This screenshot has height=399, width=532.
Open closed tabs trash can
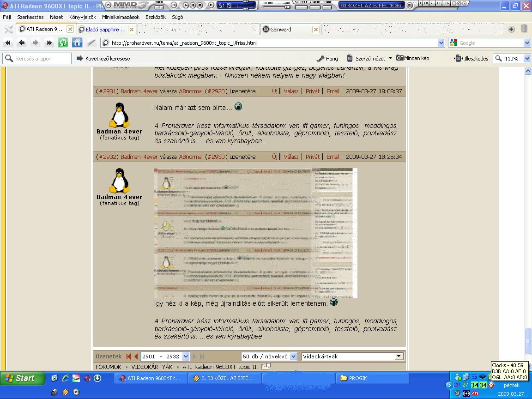coord(524,29)
